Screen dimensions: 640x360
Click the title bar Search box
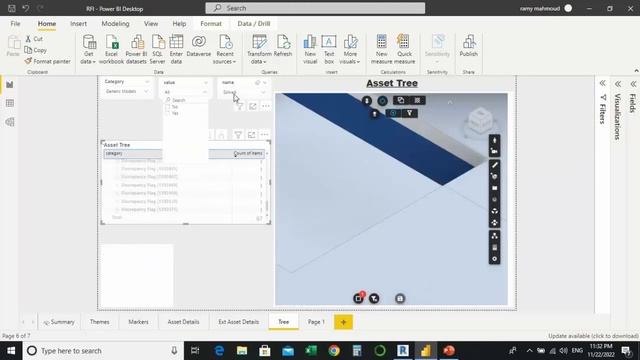315,8
